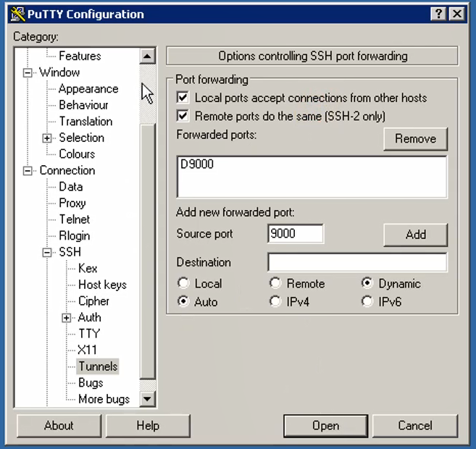Open the X11 category
Viewport: 476px width, 449px height.
(87, 350)
